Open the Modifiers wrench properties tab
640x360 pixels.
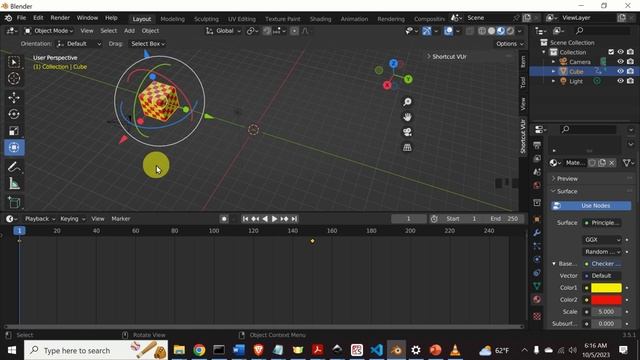[x=537, y=233]
